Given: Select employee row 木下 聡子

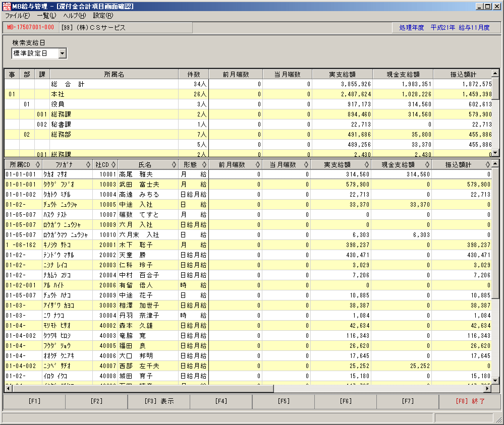Looking at the screenshot, I should [x=248, y=245].
